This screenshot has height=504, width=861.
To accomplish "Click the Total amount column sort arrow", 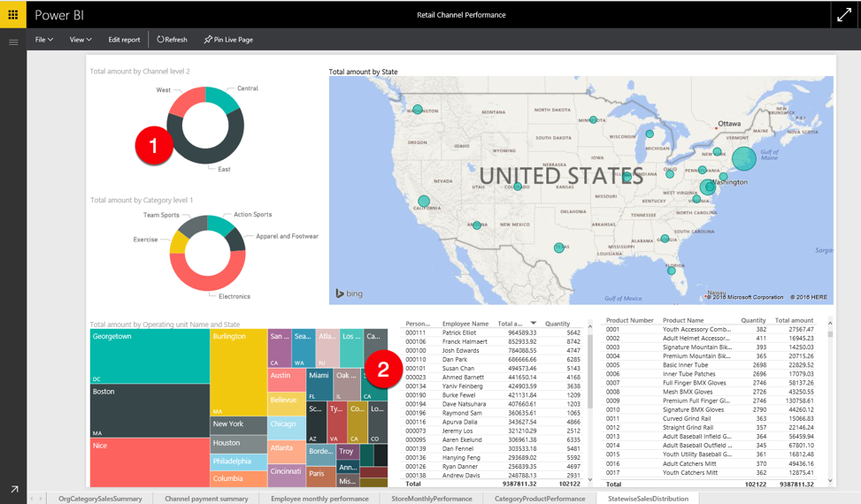I will 534,323.
